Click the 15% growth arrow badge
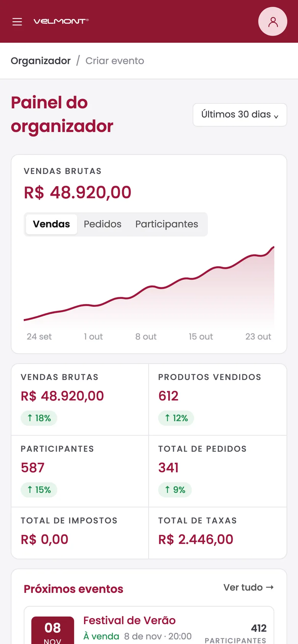This screenshot has height=644, width=298. 39,490
